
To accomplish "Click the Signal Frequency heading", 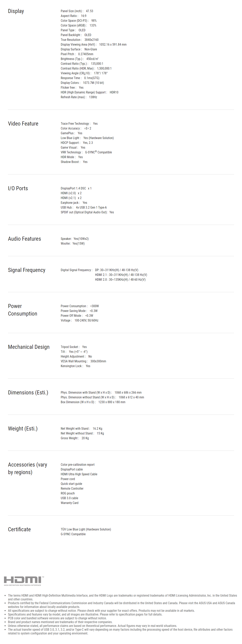I will (26, 270).
